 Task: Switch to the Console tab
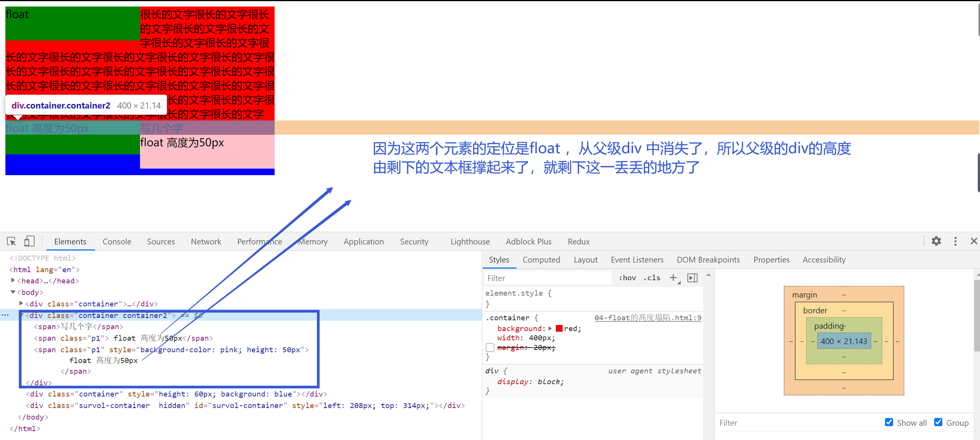pyautogui.click(x=117, y=241)
